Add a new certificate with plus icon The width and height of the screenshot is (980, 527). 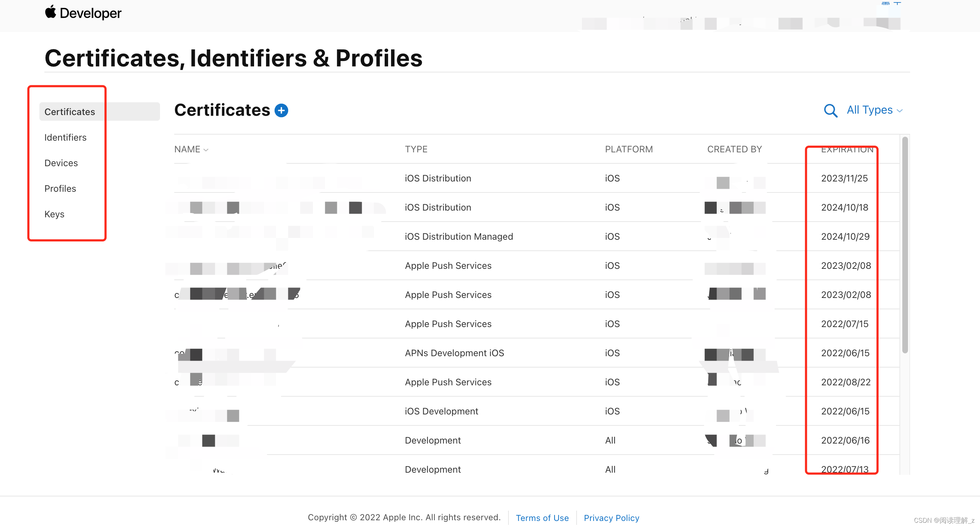click(x=281, y=110)
